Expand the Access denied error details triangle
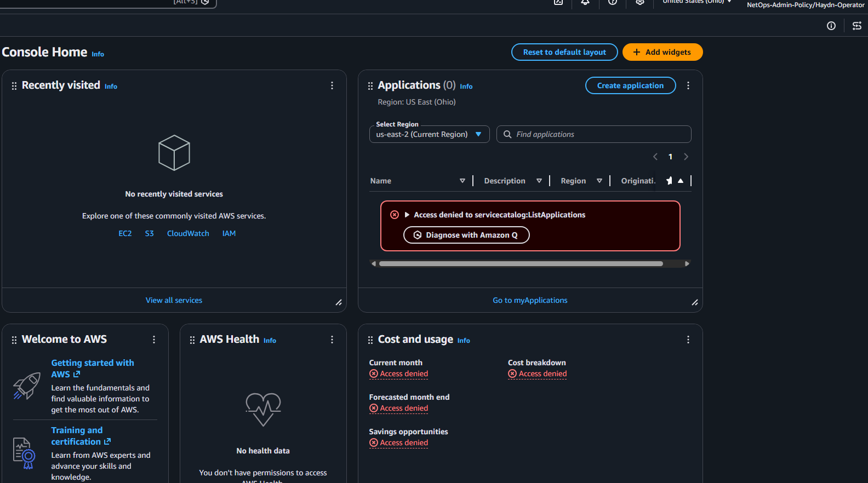This screenshot has width=868, height=483. coord(407,215)
